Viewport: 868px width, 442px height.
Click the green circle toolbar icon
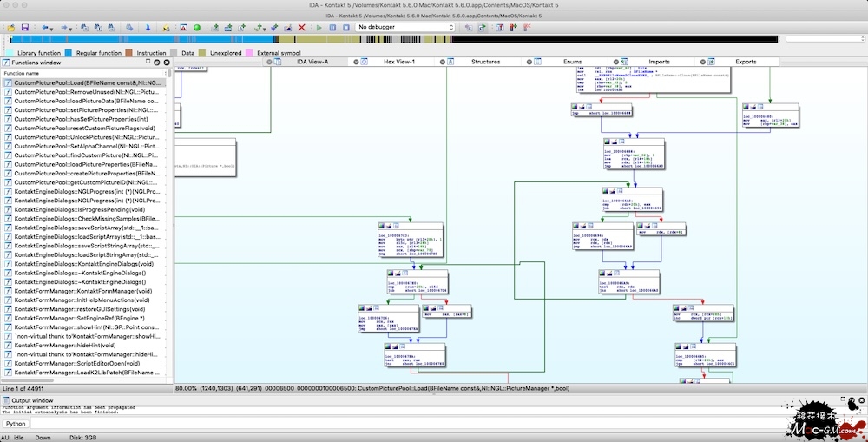[x=197, y=27]
